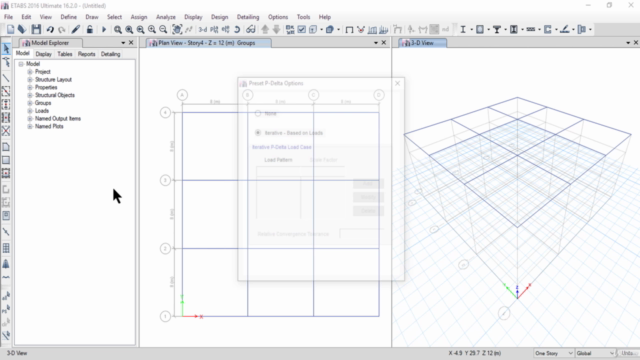Click the Run Analysis play arrow icon

(104, 29)
